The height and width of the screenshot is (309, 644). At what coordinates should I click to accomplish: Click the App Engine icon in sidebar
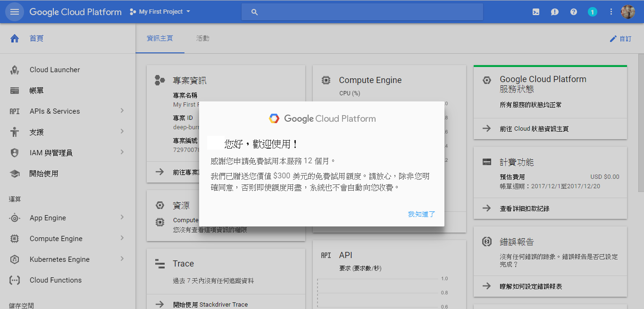click(15, 218)
